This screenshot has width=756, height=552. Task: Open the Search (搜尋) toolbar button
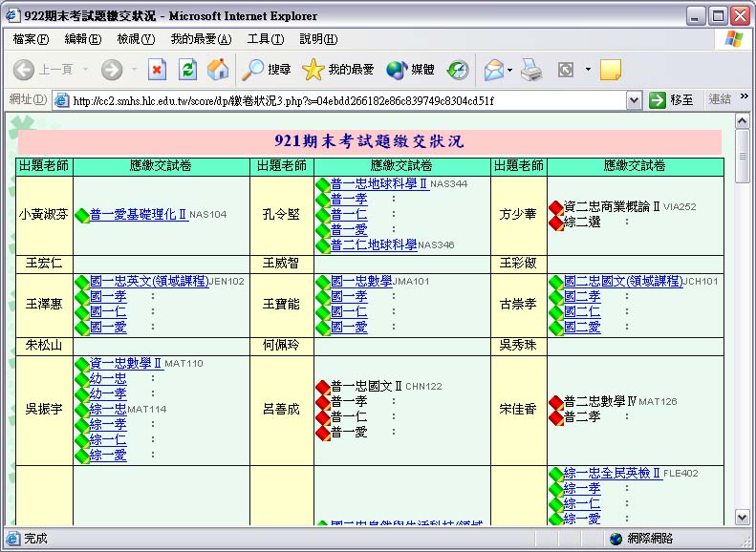pyautogui.click(x=267, y=69)
